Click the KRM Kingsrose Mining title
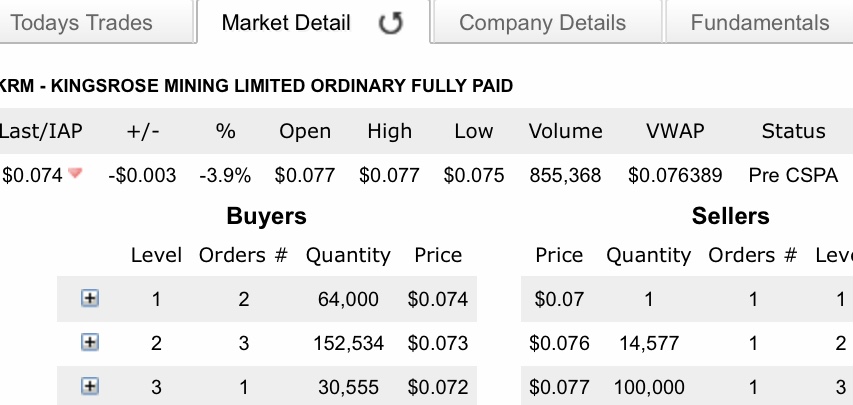Image resolution: width=853 pixels, height=405 pixels. point(256,86)
